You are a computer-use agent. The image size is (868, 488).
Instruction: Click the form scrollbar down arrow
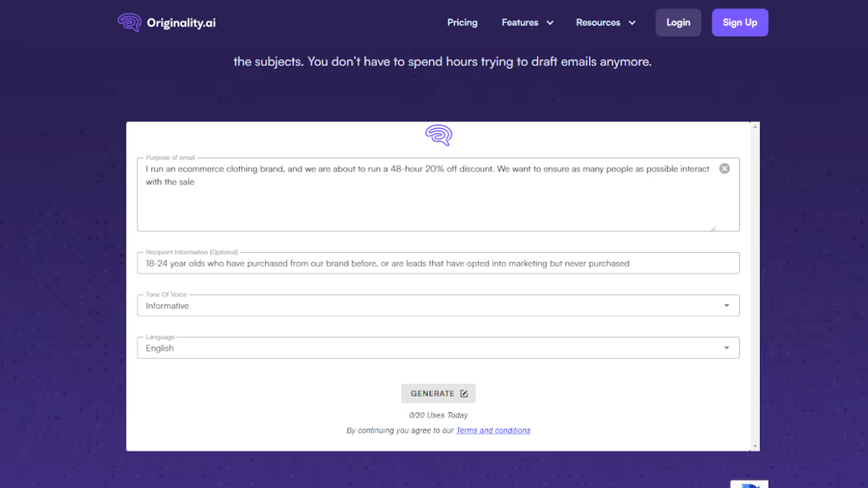755,446
